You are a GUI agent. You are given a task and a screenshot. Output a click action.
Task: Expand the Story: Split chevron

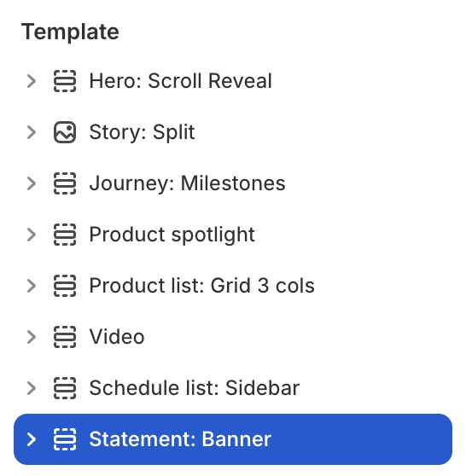coord(32,132)
